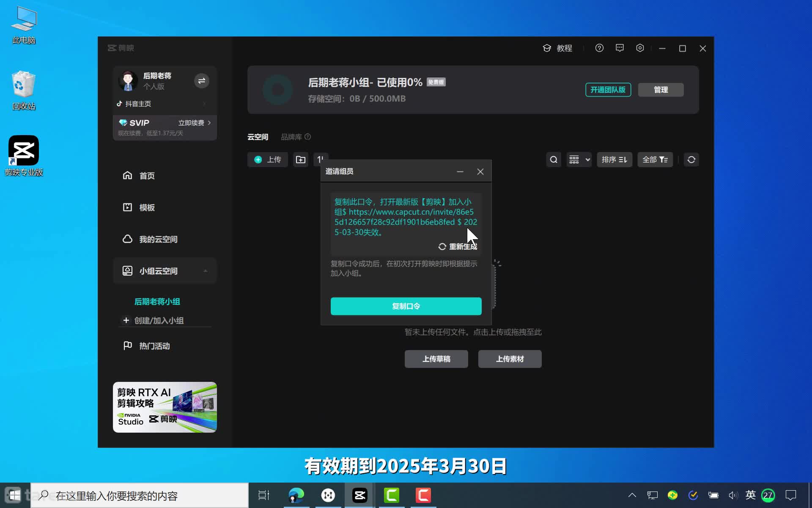Click the new folder icon
812x508 pixels.
point(301,160)
